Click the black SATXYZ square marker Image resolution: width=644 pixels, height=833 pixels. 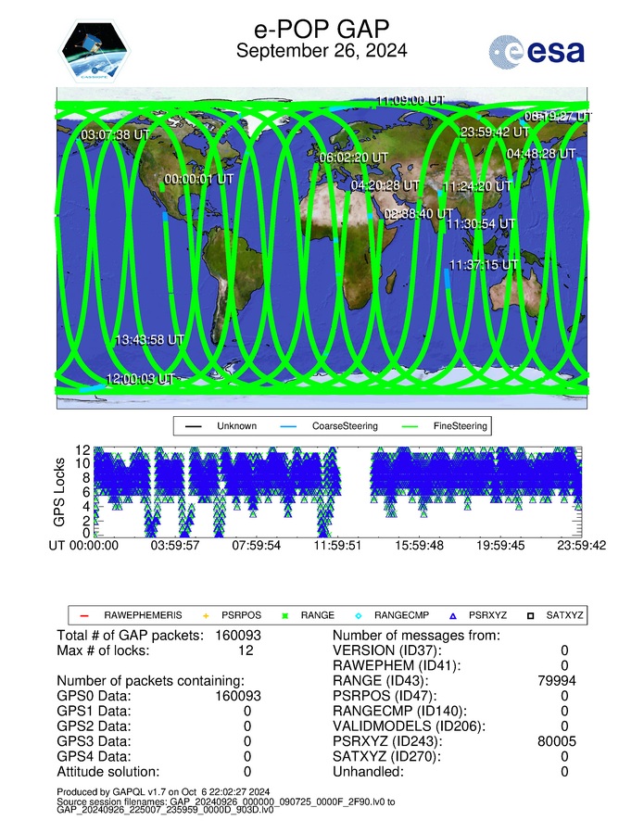click(531, 614)
